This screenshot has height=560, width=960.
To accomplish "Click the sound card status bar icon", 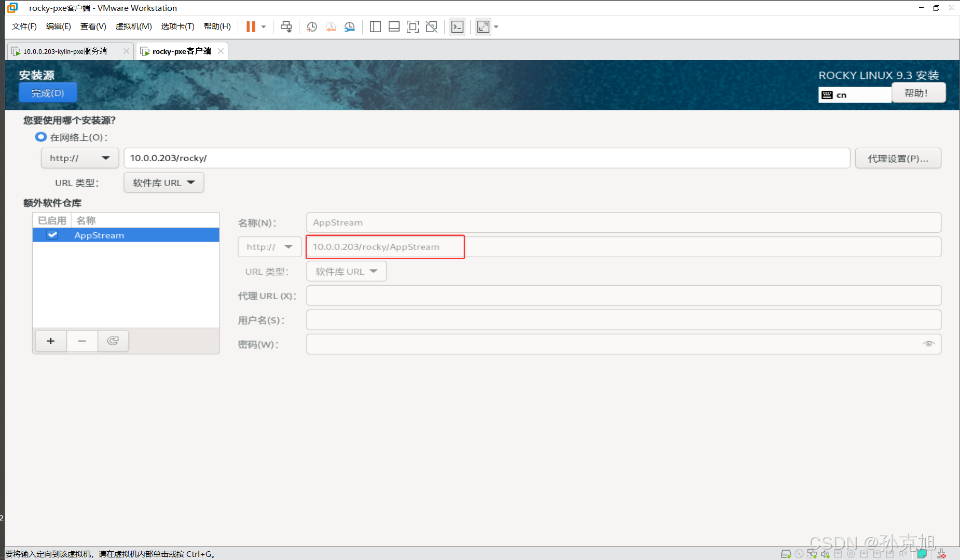I will (825, 554).
